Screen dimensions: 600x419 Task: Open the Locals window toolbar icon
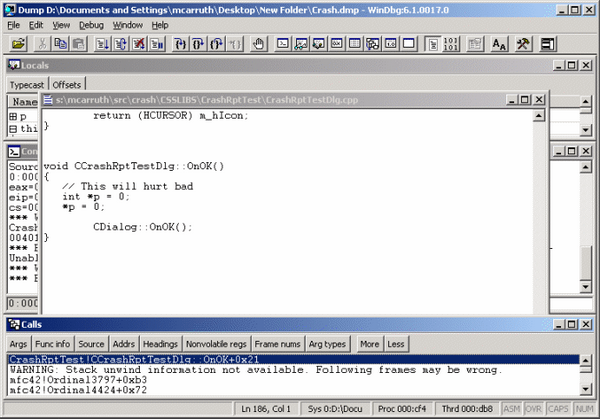[x=319, y=44]
